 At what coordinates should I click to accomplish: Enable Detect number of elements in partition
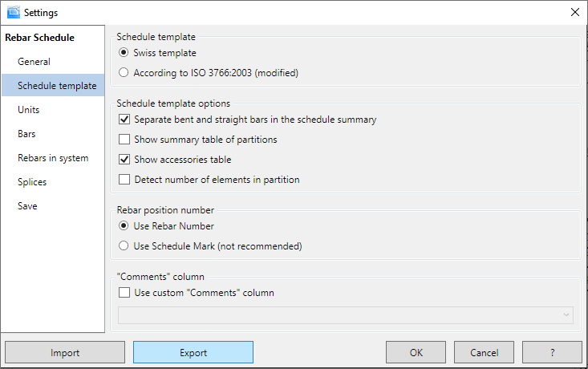coord(124,180)
